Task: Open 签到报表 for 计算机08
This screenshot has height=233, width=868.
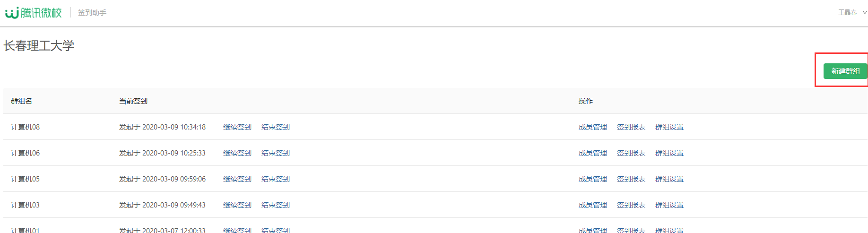Action: [631, 127]
